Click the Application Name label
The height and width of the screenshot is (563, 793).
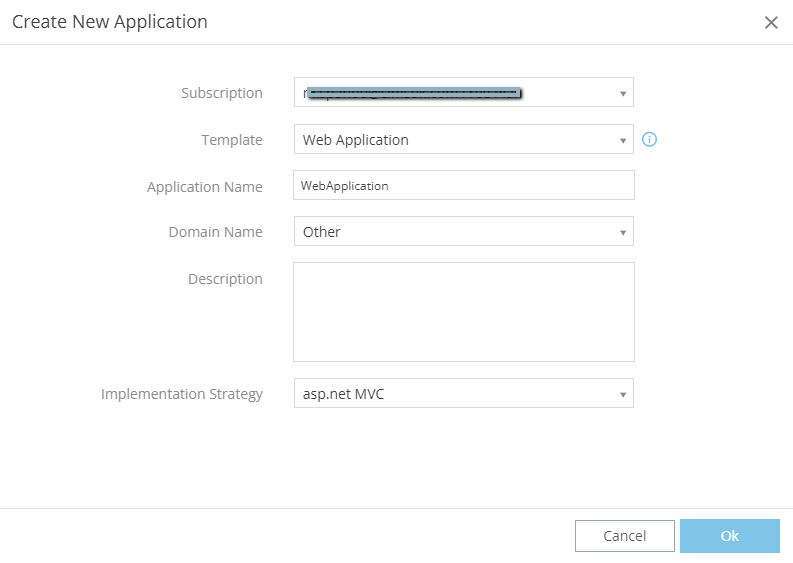point(204,187)
